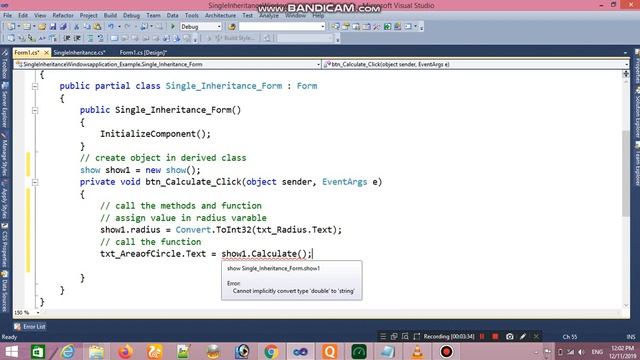Click the vertical scrollbar thumb in editor
The image size is (640, 360).
626,173
